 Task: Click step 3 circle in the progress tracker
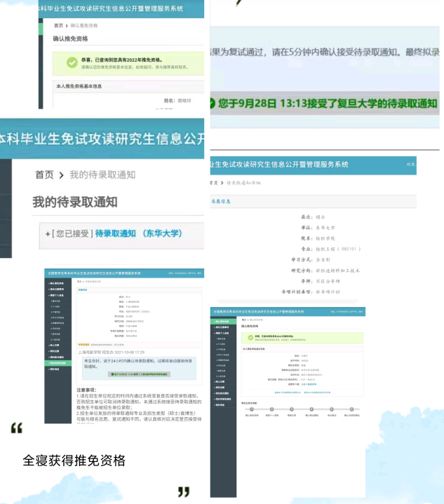tap(292, 409)
